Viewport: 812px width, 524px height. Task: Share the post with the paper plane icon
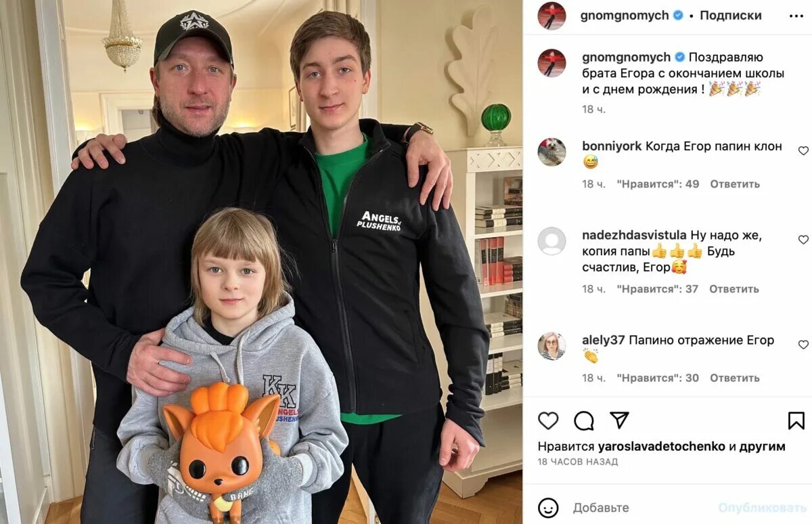[x=619, y=420]
